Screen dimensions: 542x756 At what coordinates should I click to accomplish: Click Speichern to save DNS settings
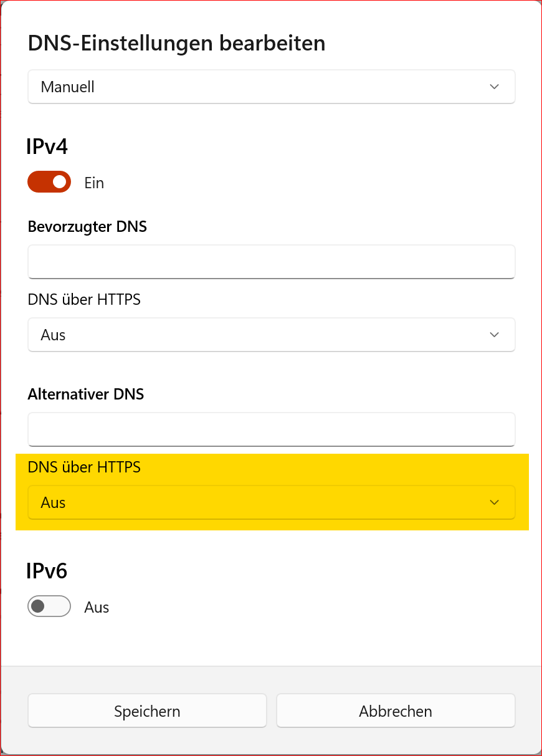(147, 711)
